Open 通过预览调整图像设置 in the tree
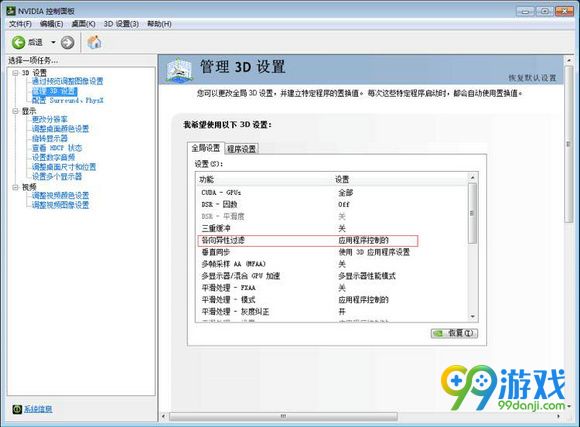The image size is (580, 427). pyautogui.click(x=67, y=81)
